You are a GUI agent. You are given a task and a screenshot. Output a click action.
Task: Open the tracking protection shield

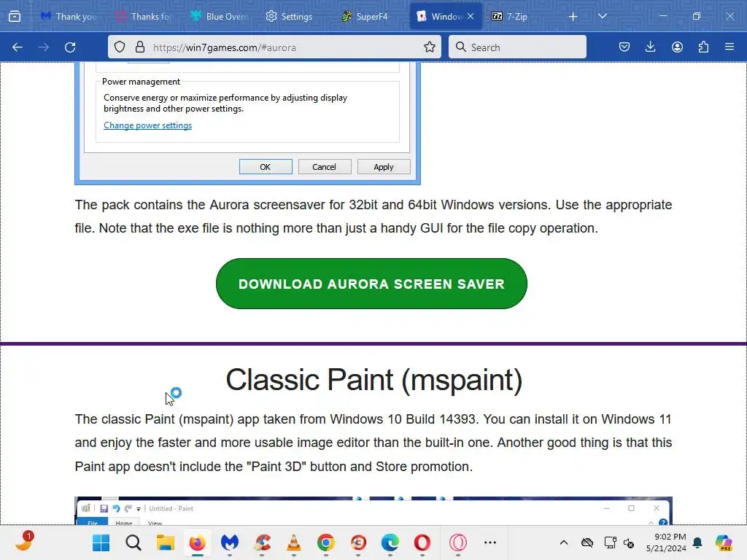pos(120,47)
